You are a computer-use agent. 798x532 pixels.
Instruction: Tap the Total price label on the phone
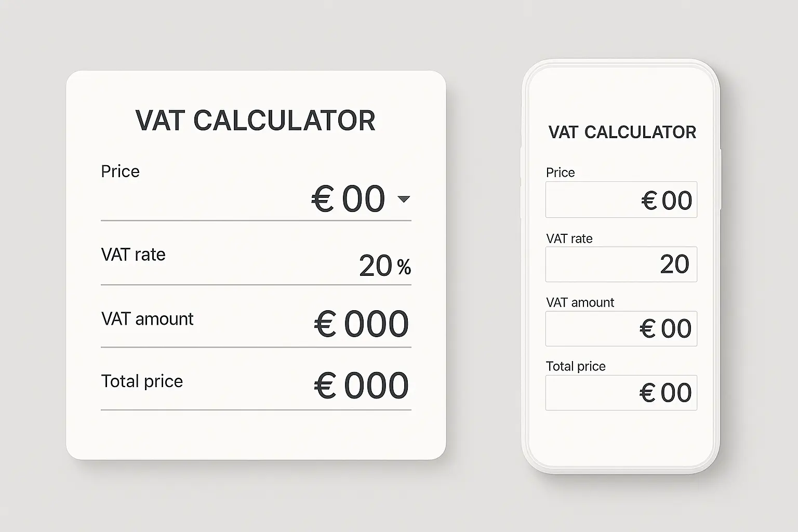[576, 366]
